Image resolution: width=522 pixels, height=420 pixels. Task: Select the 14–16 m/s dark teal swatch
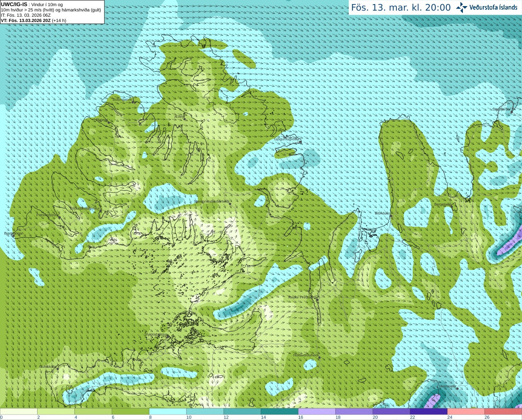click(280, 411)
